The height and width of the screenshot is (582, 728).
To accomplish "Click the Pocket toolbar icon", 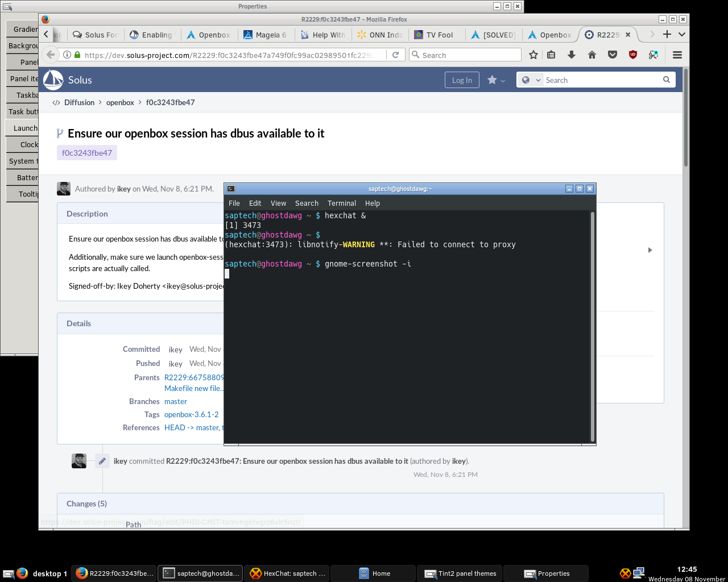I will [x=613, y=55].
